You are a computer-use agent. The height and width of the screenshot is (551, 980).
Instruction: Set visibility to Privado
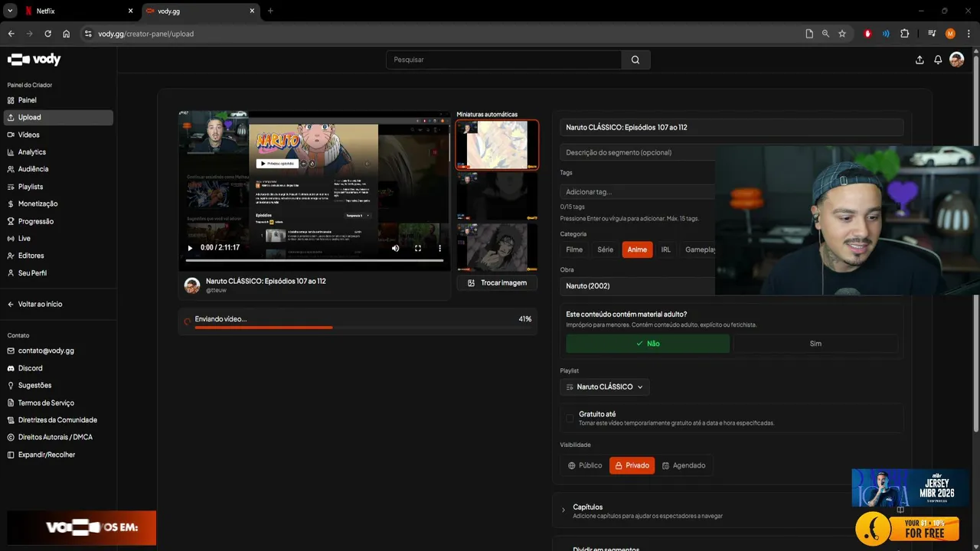pos(632,465)
